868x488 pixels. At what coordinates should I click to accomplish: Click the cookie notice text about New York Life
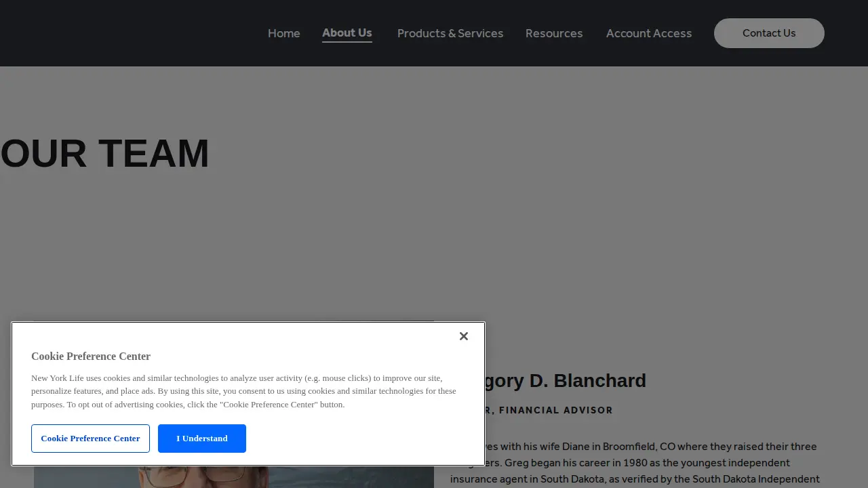click(x=244, y=391)
